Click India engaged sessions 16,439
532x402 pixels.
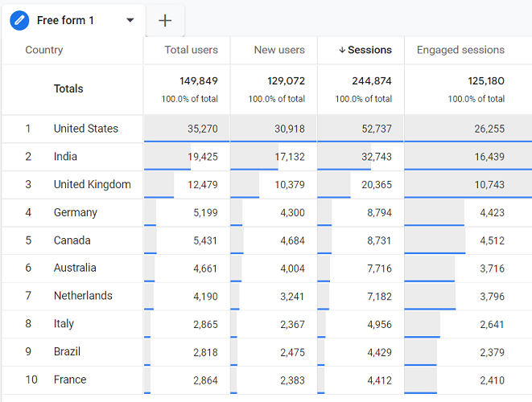pos(489,157)
